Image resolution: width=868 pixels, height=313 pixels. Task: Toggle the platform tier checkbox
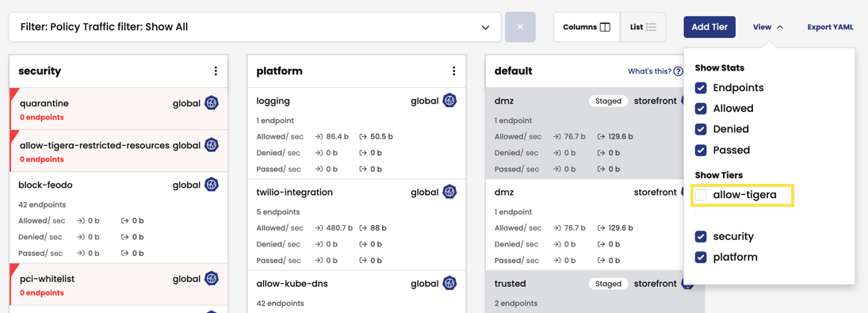[x=701, y=258]
